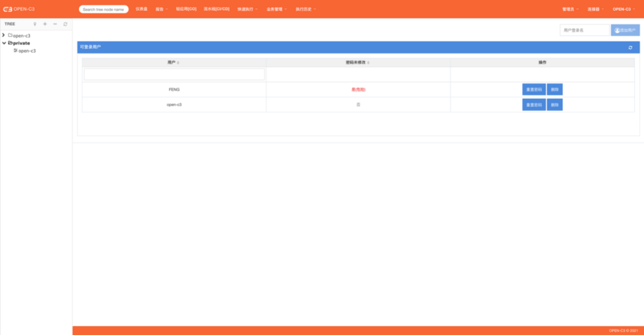Delete the open-c3 user

point(554,105)
